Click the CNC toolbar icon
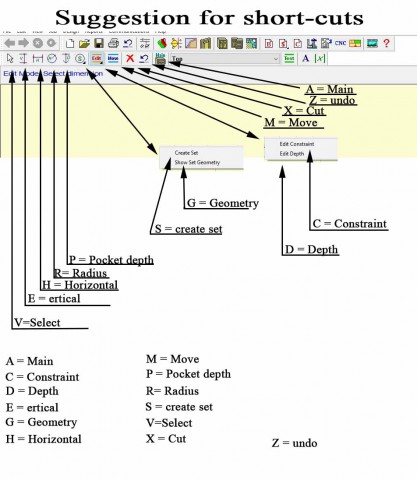This screenshot has height=480, width=417. pyautogui.click(x=340, y=43)
